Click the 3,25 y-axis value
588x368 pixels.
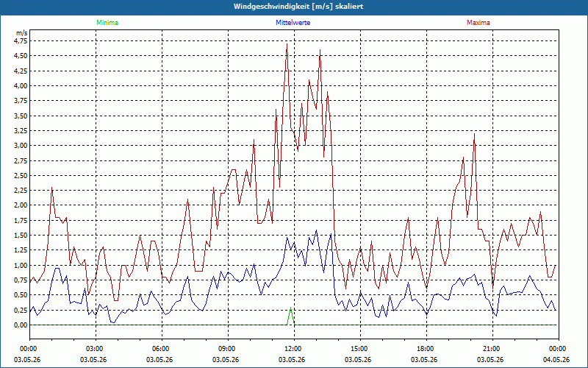(x=21, y=131)
